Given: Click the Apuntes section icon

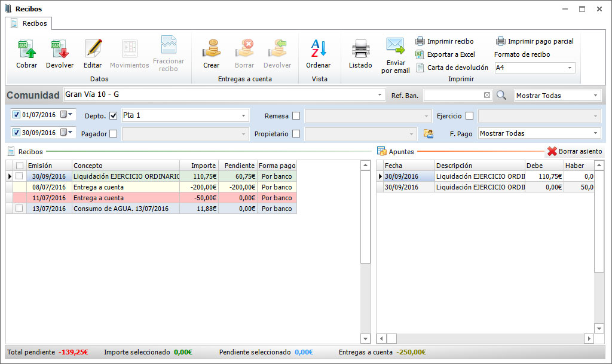Looking at the screenshot, I should (382, 151).
